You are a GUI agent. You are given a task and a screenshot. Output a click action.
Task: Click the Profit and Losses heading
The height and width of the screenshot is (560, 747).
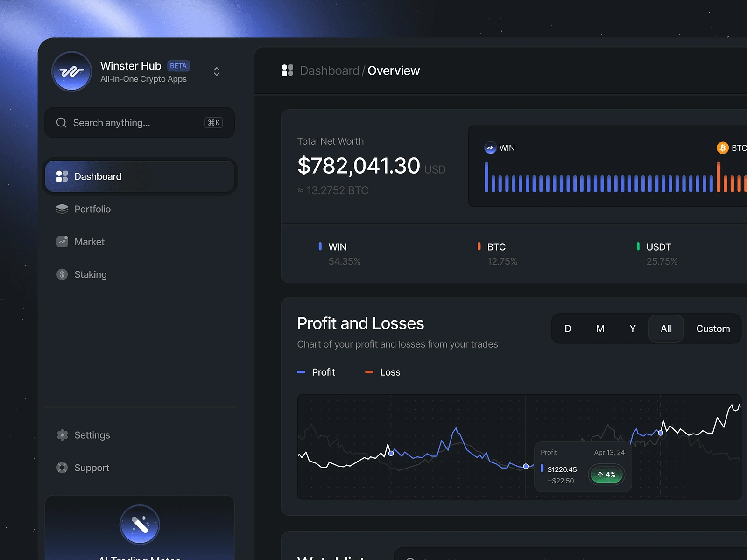coord(360,323)
